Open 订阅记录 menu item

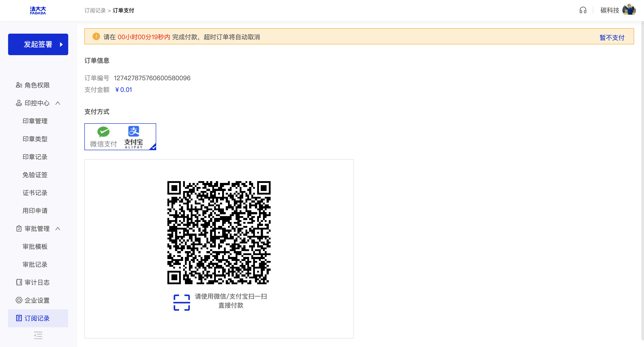click(38, 318)
